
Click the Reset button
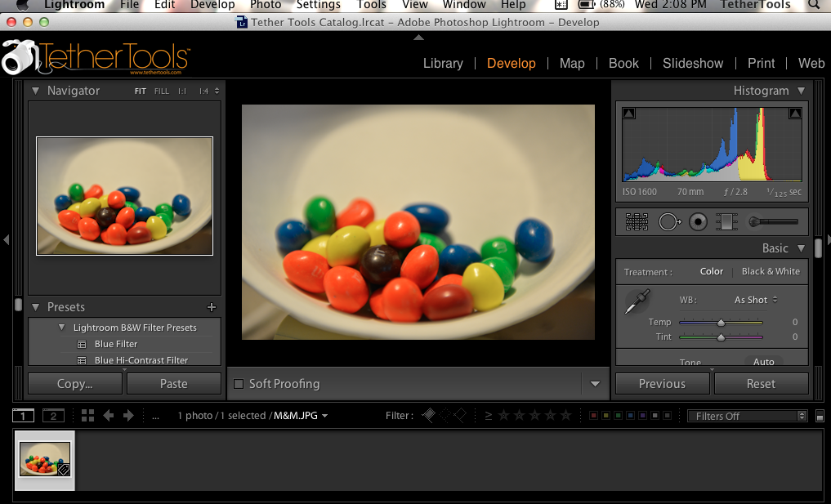[760, 384]
